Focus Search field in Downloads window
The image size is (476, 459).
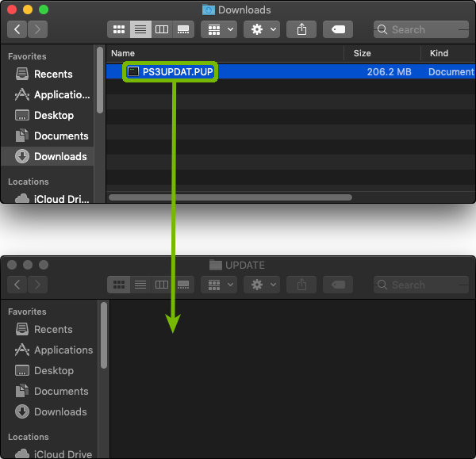(421, 29)
